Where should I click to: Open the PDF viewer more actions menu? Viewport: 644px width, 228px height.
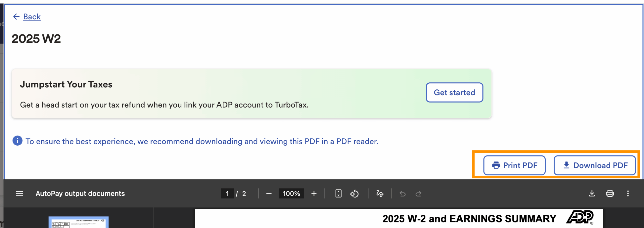628,193
